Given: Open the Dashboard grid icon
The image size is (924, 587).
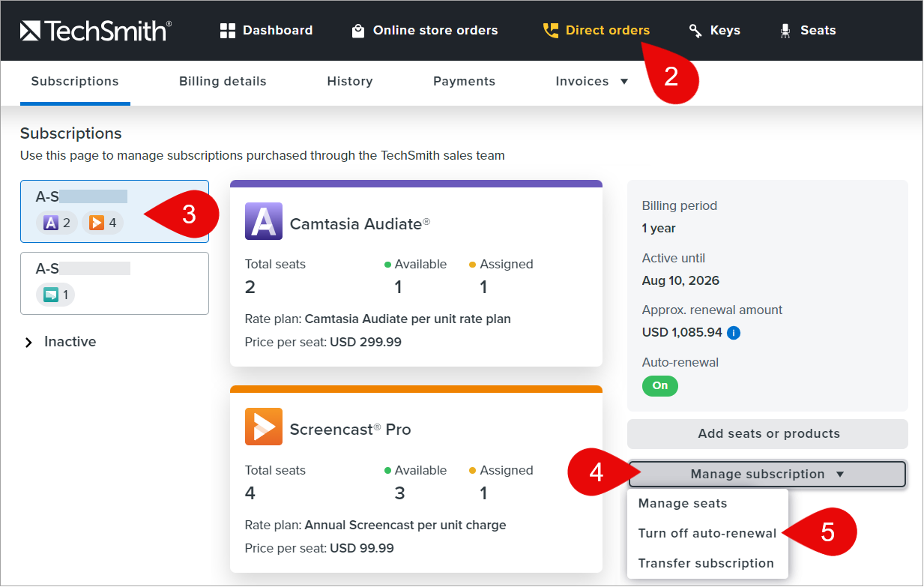Looking at the screenshot, I should 228,31.
